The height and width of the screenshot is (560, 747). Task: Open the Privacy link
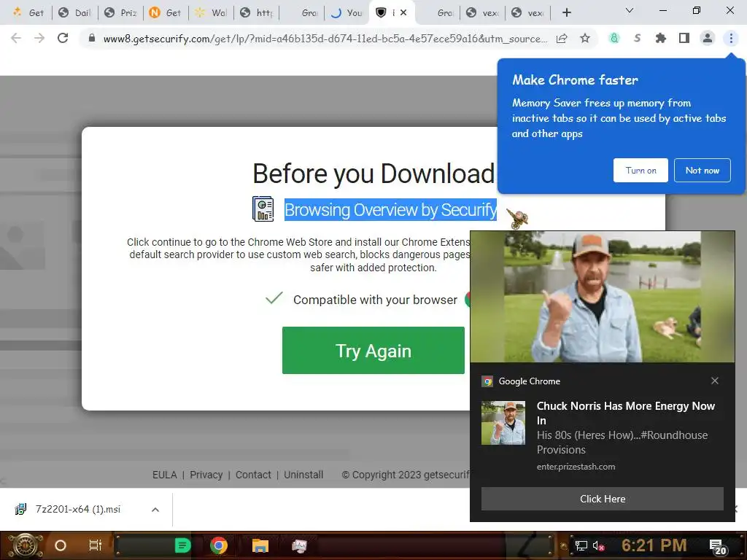206,475
